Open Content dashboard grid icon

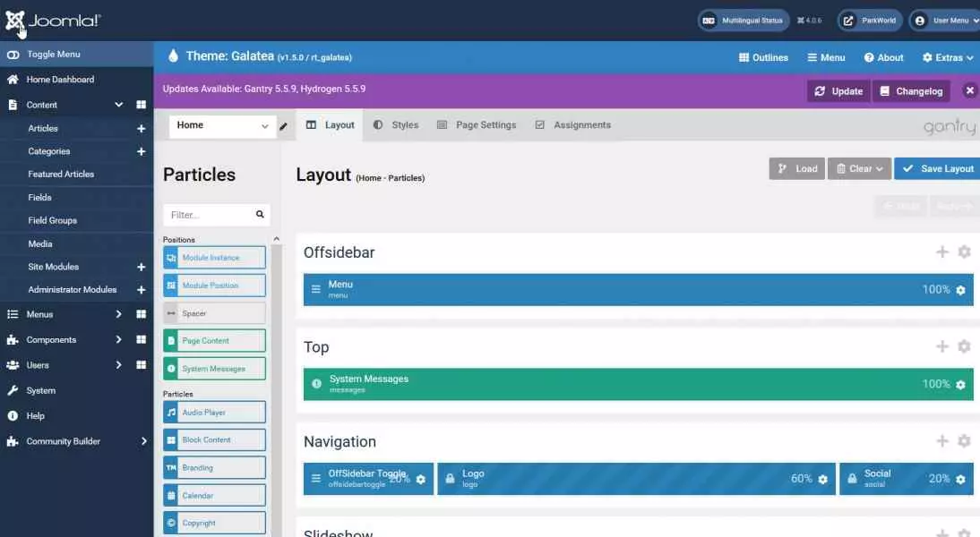tap(142, 105)
